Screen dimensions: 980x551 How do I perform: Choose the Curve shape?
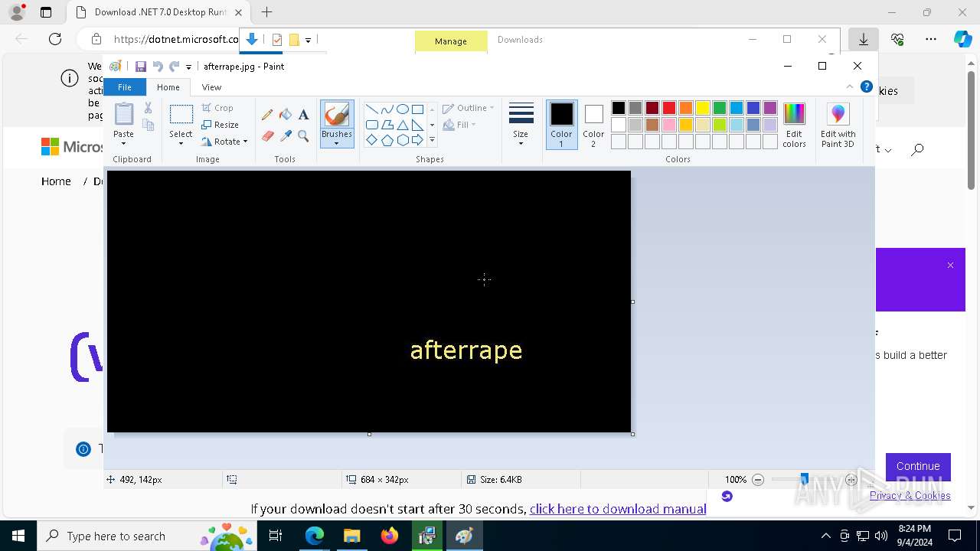click(x=387, y=109)
